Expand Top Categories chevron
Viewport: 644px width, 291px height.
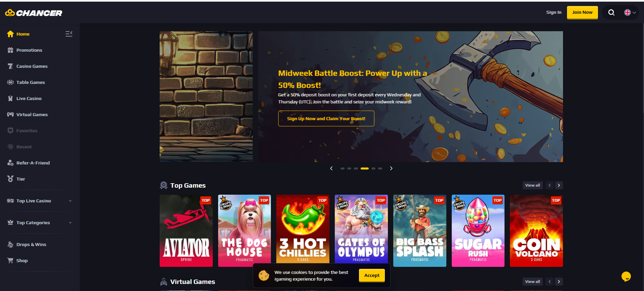[70, 223]
